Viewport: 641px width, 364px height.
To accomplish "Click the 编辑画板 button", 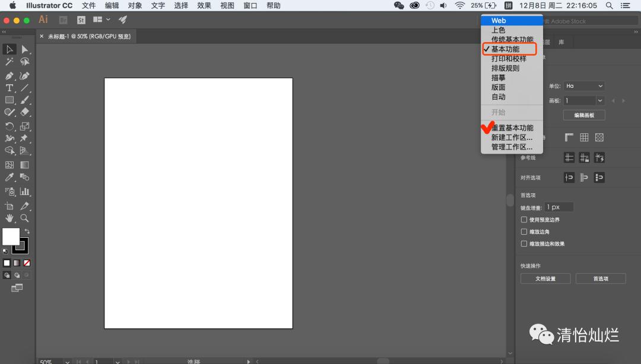I will 584,116.
